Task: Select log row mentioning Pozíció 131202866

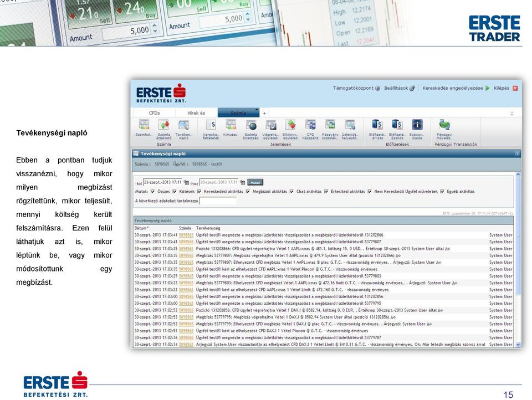Action: [x=324, y=249]
